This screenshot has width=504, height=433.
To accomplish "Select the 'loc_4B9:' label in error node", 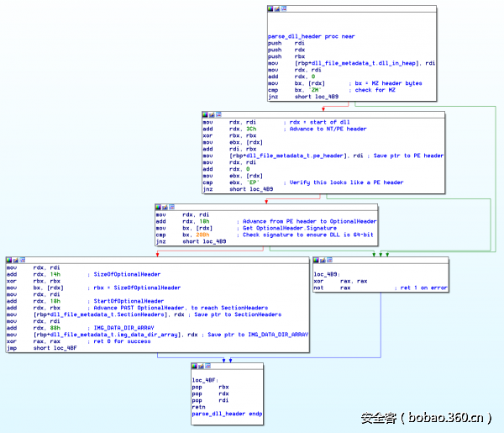I will point(326,274).
